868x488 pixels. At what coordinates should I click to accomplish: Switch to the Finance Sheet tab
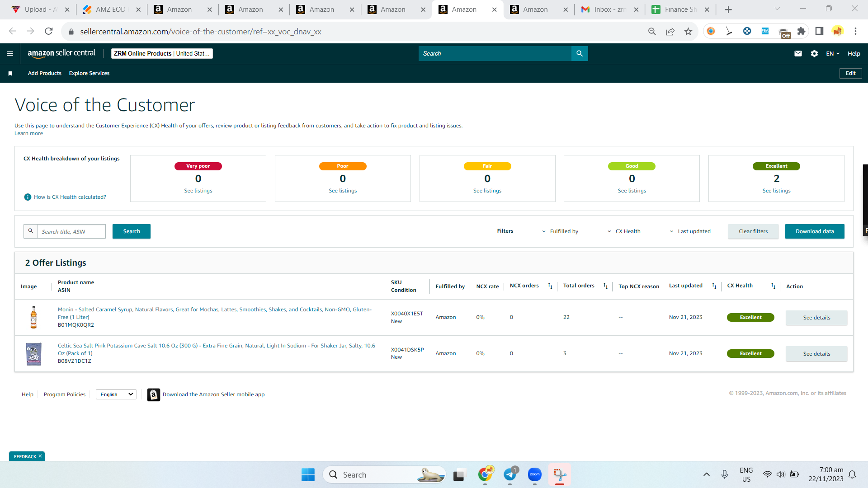pyautogui.click(x=680, y=9)
